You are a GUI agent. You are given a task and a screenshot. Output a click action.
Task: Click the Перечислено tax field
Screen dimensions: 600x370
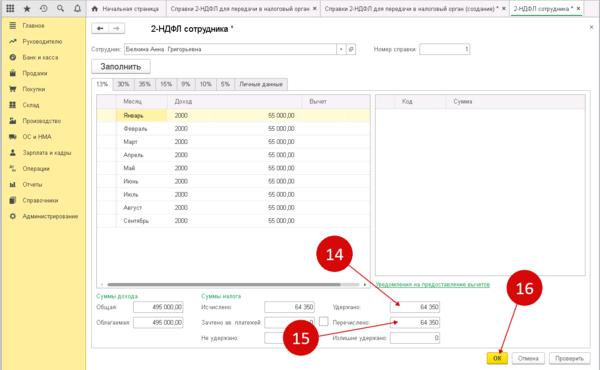[x=415, y=323]
